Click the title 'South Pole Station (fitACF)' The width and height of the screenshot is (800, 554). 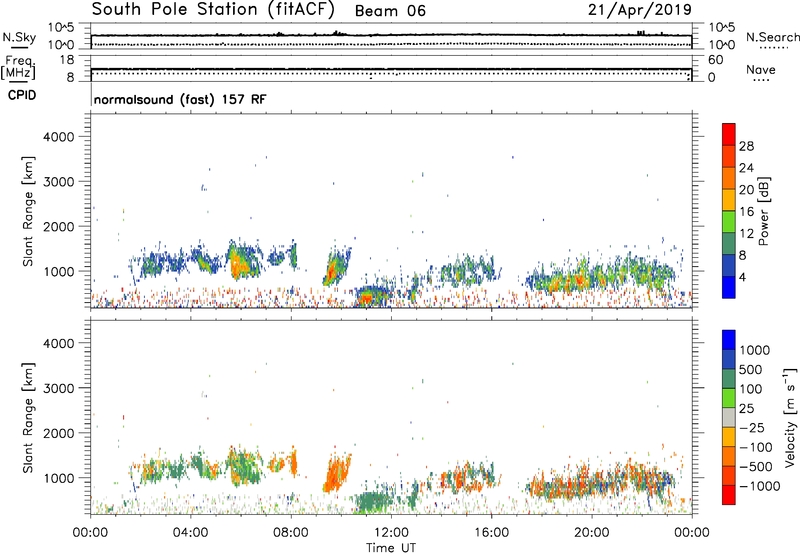point(213,10)
